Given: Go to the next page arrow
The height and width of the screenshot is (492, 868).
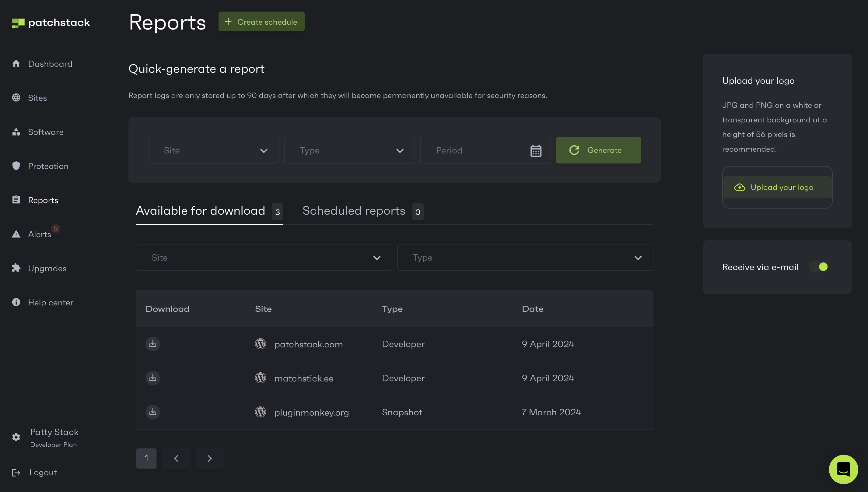Looking at the screenshot, I should click(209, 459).
